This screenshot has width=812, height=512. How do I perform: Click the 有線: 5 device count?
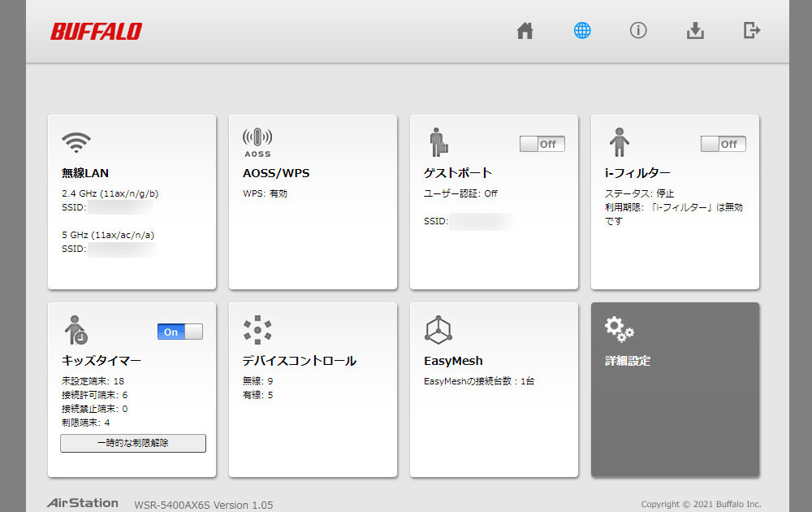pos(258,395)
